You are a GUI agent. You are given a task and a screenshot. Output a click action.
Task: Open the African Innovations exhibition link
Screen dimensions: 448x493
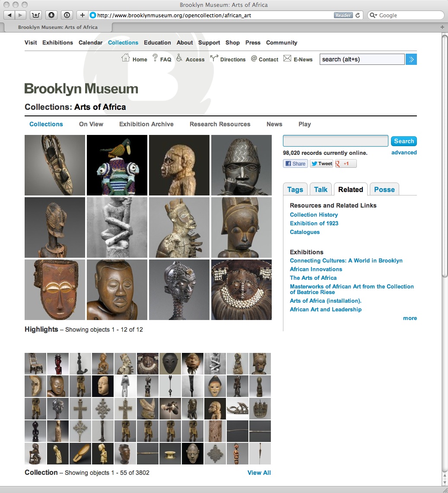click(x=316, y=269)
